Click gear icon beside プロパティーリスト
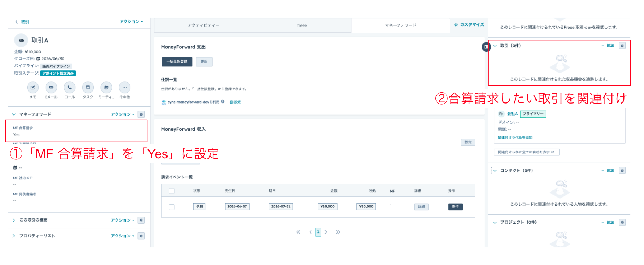Image resolution: width=644 pixels, height=265 pixels. pyautogui.click(x=141, y=236)
